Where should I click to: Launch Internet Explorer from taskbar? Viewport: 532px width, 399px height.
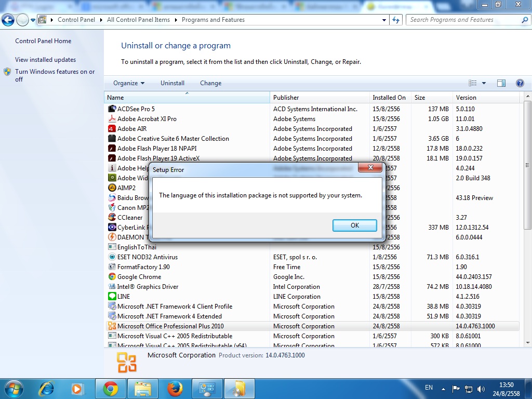pos(46,389)
